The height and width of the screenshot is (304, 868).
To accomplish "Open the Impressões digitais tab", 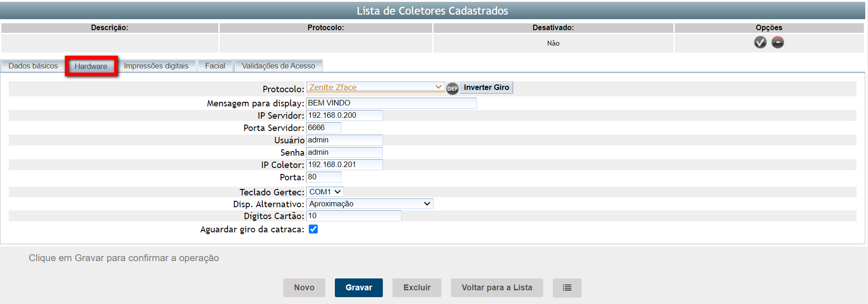I will (x=156, y=66).
